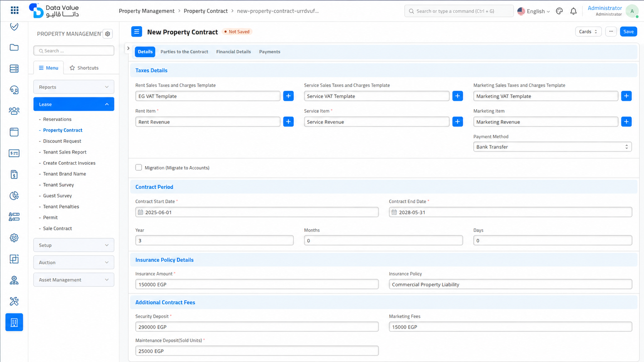The image size is (644, 362).
Task: Open the server stack sidebar module
Action: pyautogui.click(x=14, y=68)
